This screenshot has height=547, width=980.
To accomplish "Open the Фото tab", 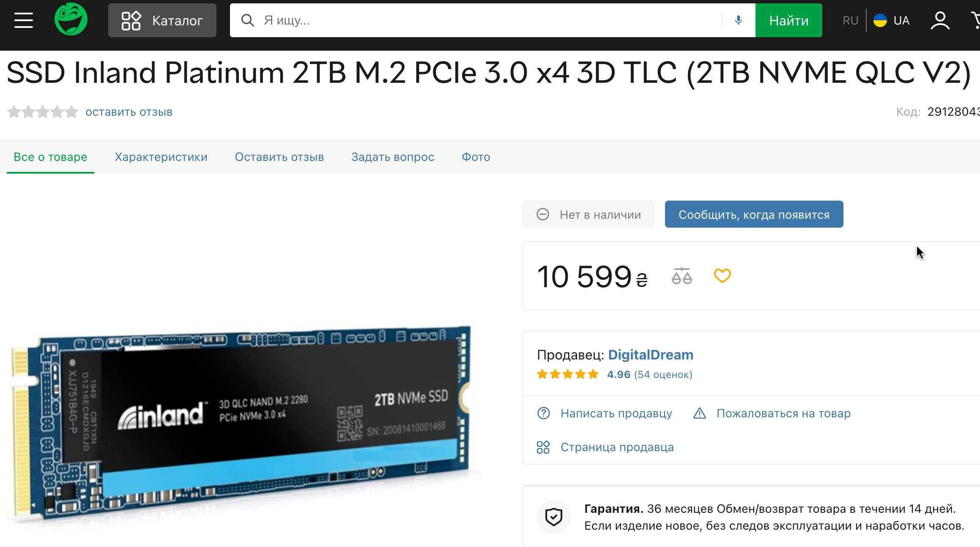I will 476,157.
